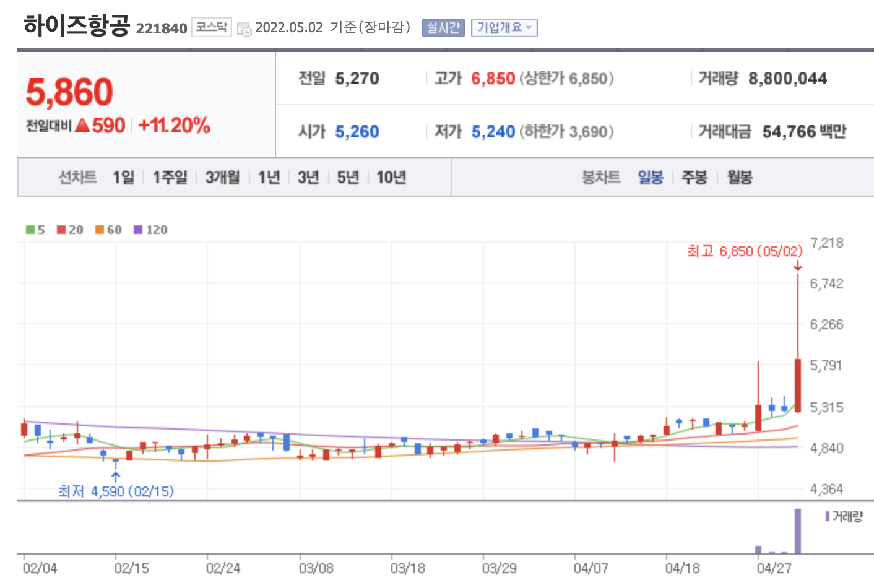The height and width of the screenshot is (588, 874).
Task: Select the 5년 line chart period
Action: (x=348, y=178)
